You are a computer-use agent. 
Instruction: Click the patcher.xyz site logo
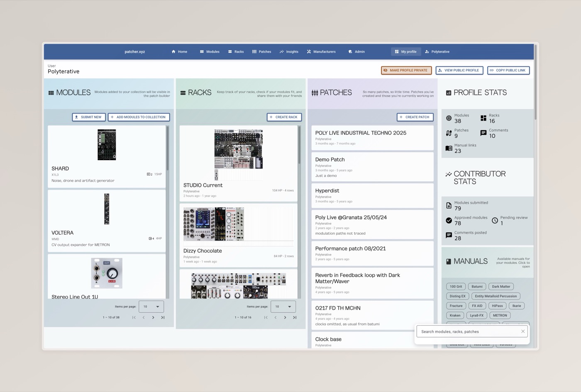click(135, 52)
